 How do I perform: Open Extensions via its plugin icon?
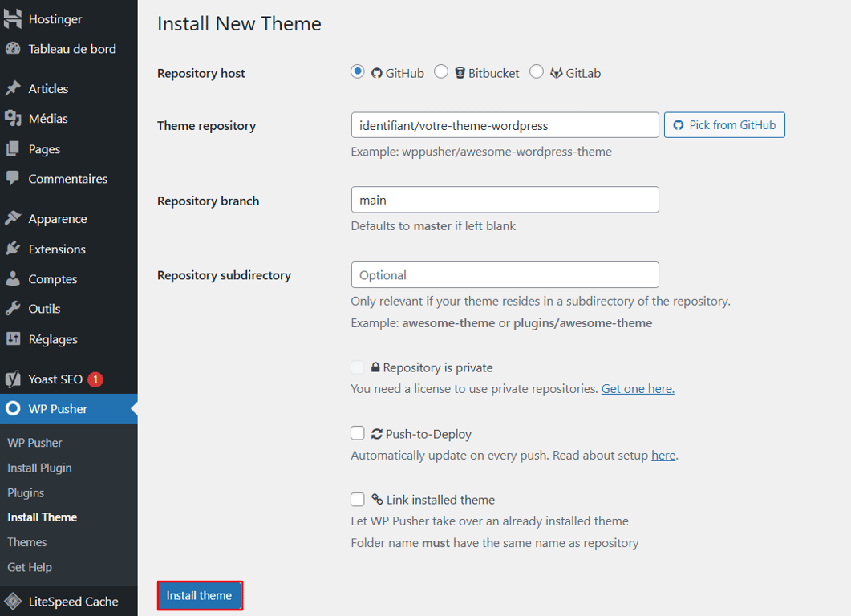tap(11, 249)
